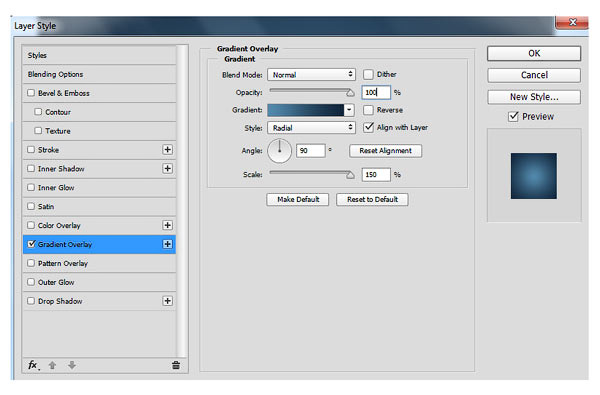This screenshot has width=600, height=395.
Task: Uncheck Align with Layer
Action: (x=368, y=127)
